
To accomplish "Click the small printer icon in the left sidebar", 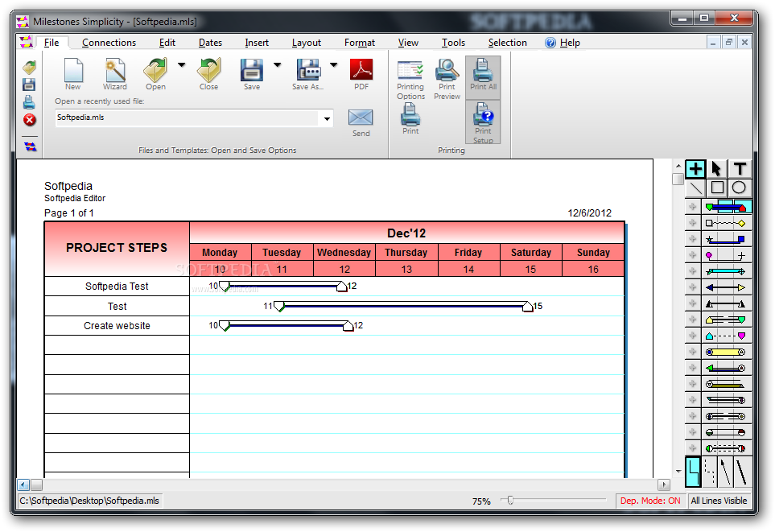I will tap(29, 102).
